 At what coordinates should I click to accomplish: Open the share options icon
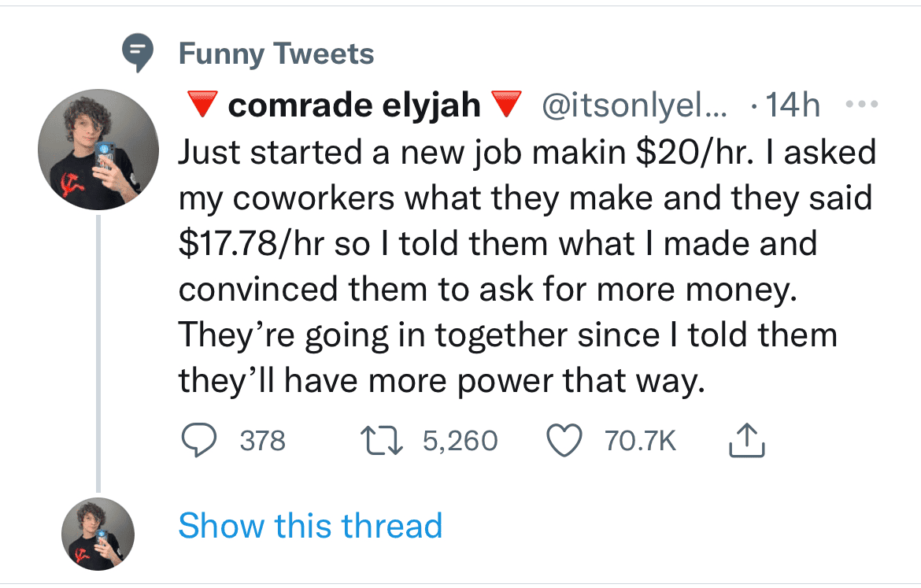point(747,441)
